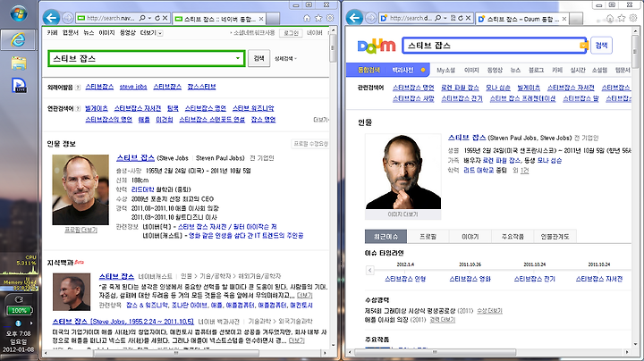Click the 프로필 수정요청 button on Naver
Viewport: 644px width, 361px height.
(x=310, y=144)
